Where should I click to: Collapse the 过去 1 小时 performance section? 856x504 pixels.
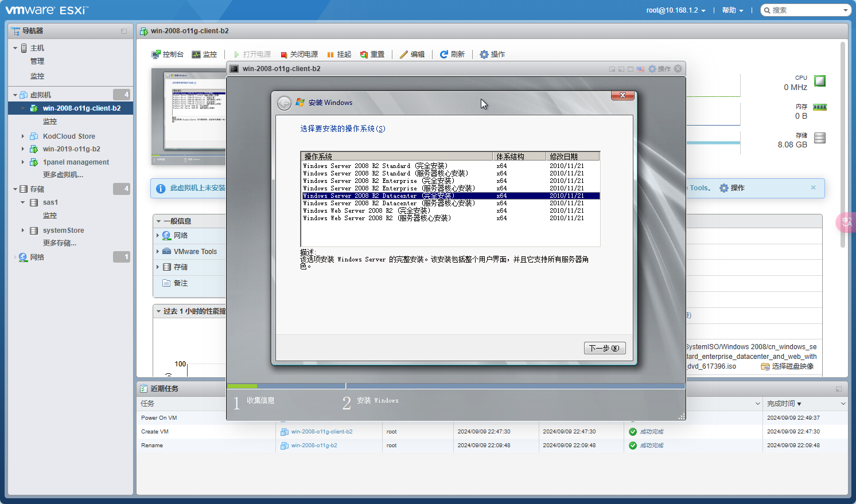pos(158,311)
